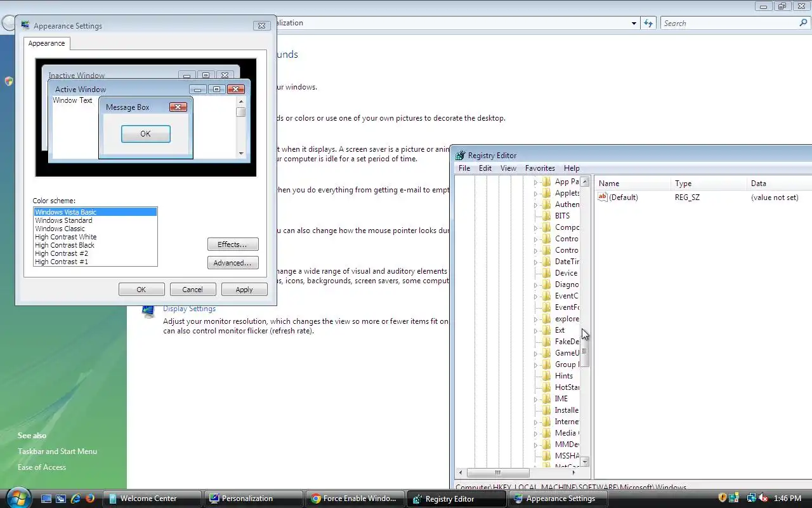This screenshot has width=812, height=508.
Task: Open the Effects... dialog
Action: point(232,244)
